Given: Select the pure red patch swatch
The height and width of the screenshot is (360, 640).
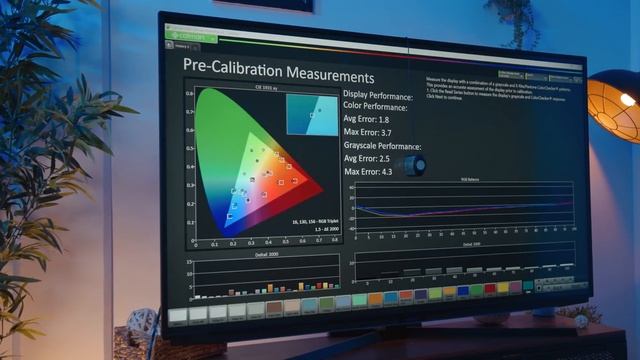Looking at the screenshot, I should pyautogui.click(x=490, y=290).
